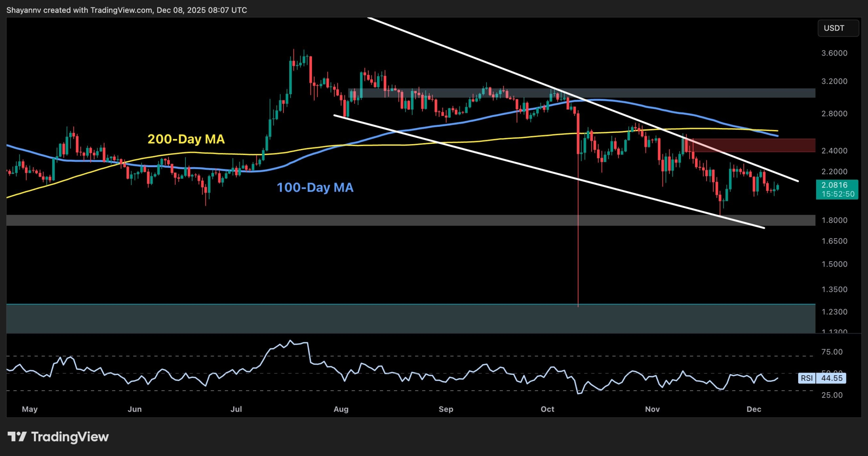Toggle the USDT currency button
The image size is (868, 456).
tap(838, 28)
